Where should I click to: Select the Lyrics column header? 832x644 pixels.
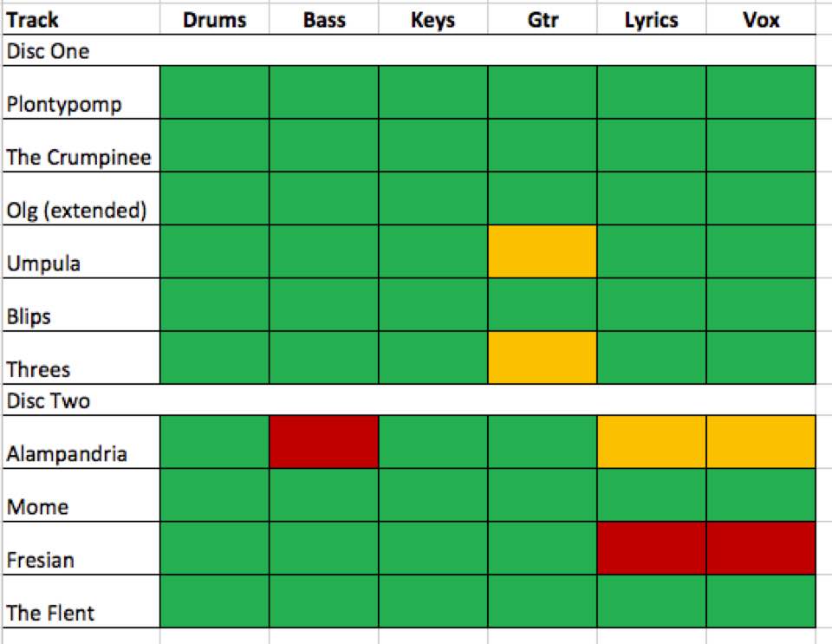click(652, 19)
